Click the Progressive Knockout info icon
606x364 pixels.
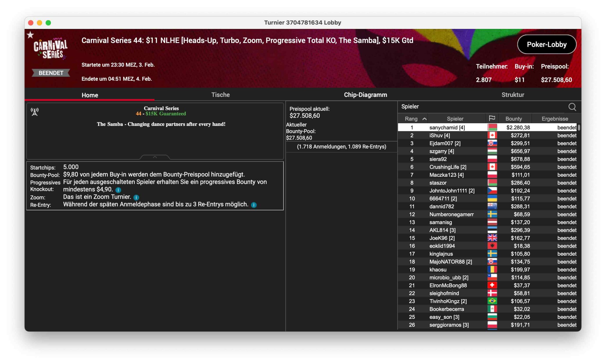click(118, 190)
